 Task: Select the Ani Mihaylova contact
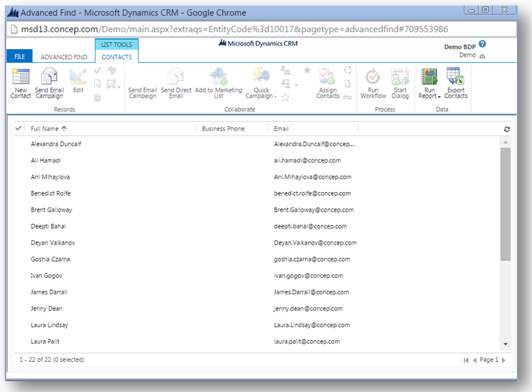(51, 177)
